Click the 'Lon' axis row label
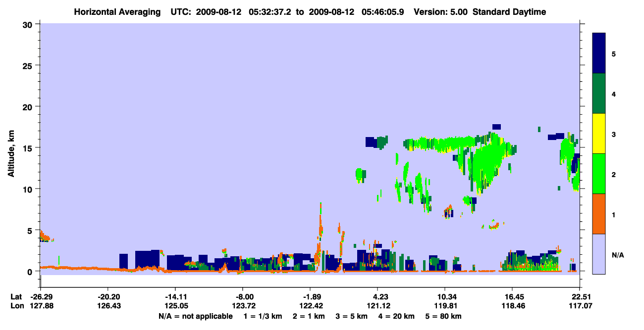The width and height of the screenshot is (644, 330). pyautogui.click(x=17, y=306)
